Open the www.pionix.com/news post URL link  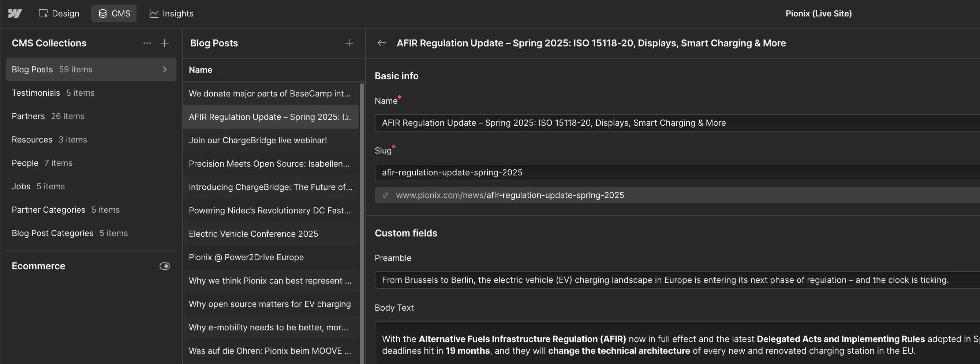coord(510,195)
